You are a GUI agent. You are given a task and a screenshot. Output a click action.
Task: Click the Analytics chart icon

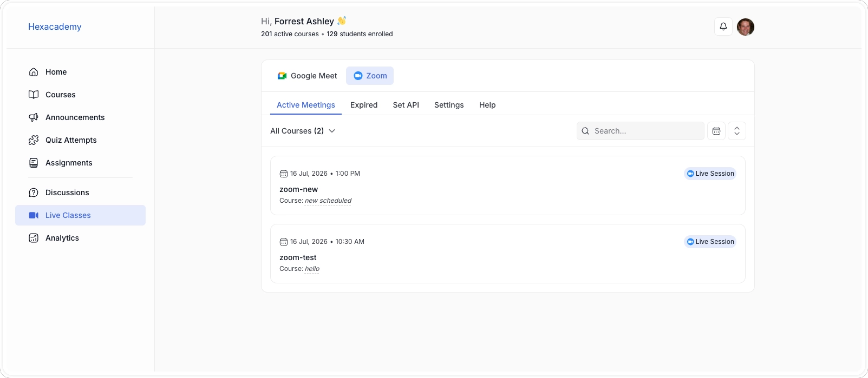tap(34, 238)
